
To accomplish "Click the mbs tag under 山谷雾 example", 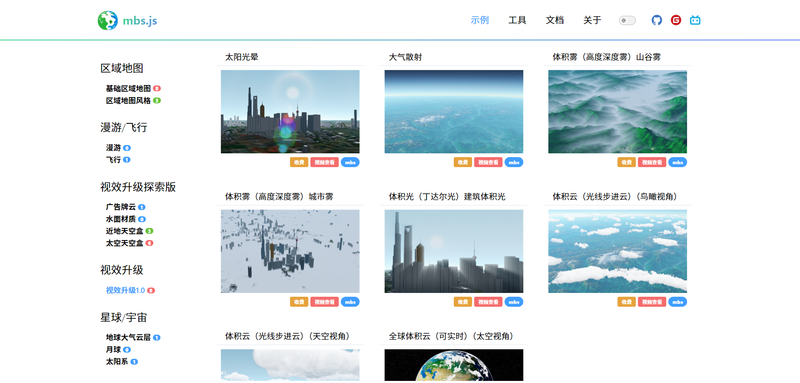I will 678,162.
